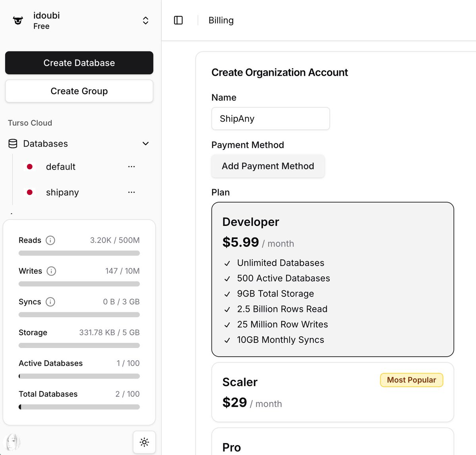
Task: Click the idoubi bull logo icon
Action: 18,20
